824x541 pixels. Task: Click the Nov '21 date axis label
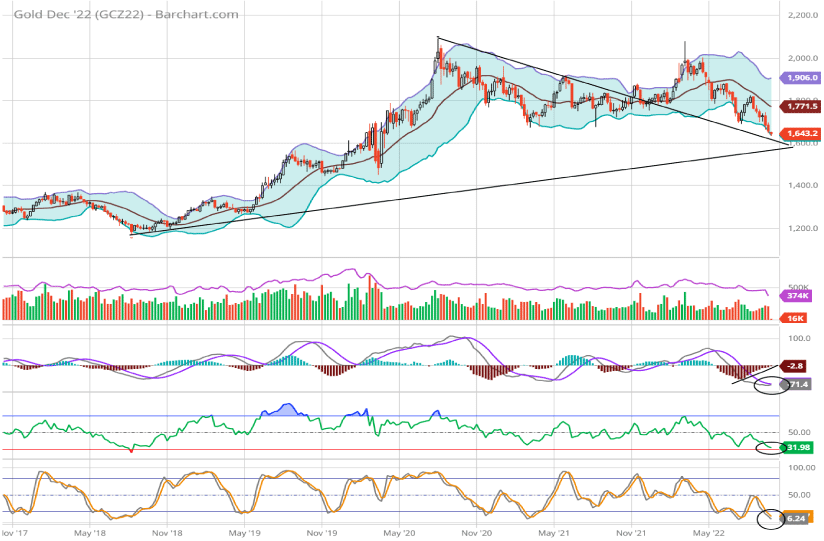pos(633,535)
